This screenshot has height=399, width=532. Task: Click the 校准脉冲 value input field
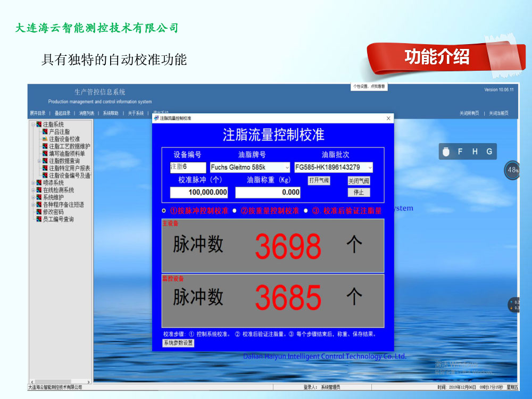199,193
